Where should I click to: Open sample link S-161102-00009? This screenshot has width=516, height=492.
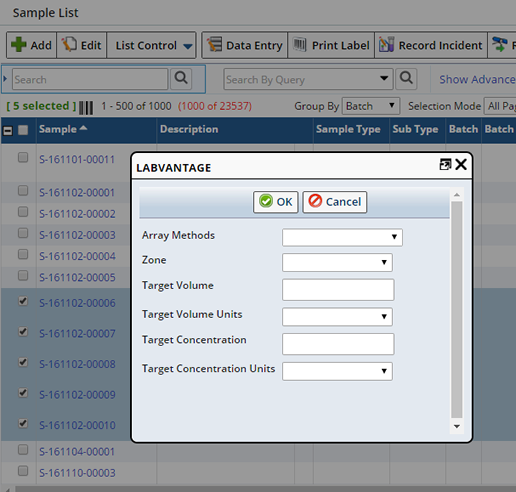[x=77, y=395]
